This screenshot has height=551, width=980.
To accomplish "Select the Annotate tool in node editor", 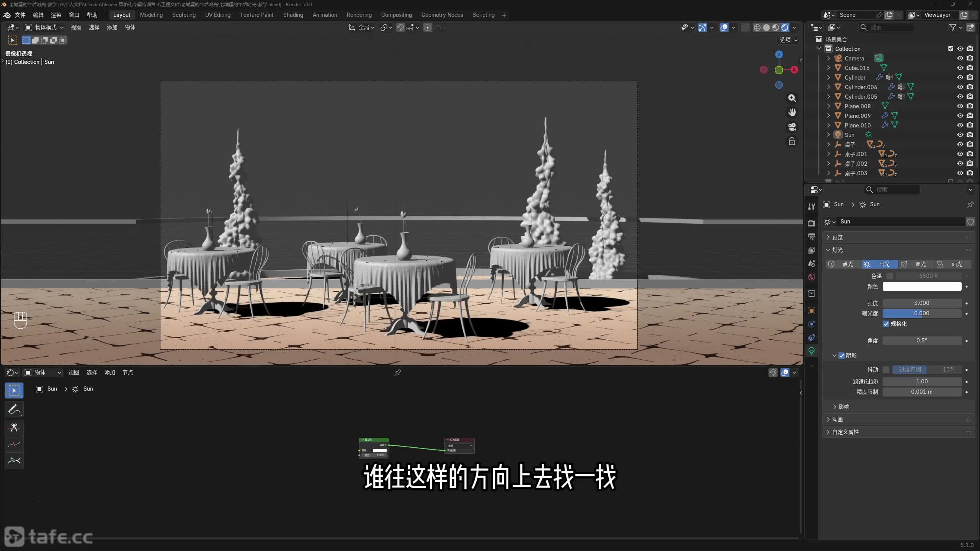I will pos(14,409).
